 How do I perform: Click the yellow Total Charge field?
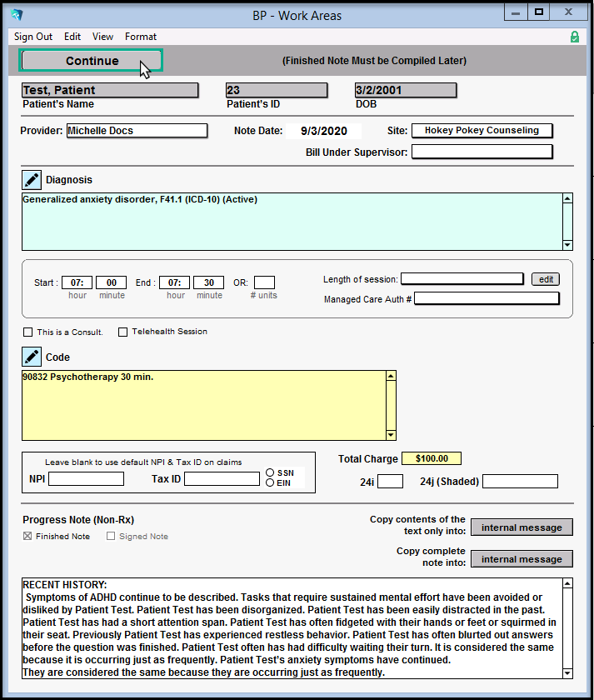click(432, 458)
